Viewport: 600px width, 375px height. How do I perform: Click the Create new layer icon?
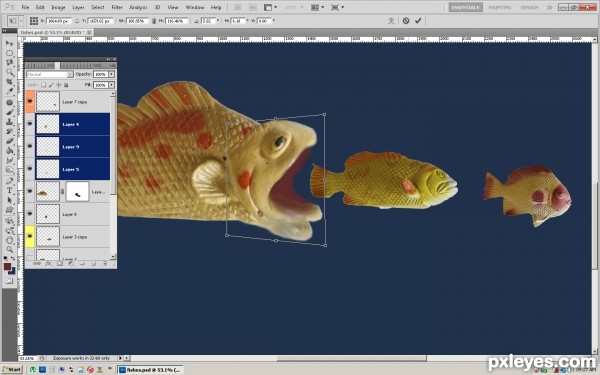click(x=93, y=264)
